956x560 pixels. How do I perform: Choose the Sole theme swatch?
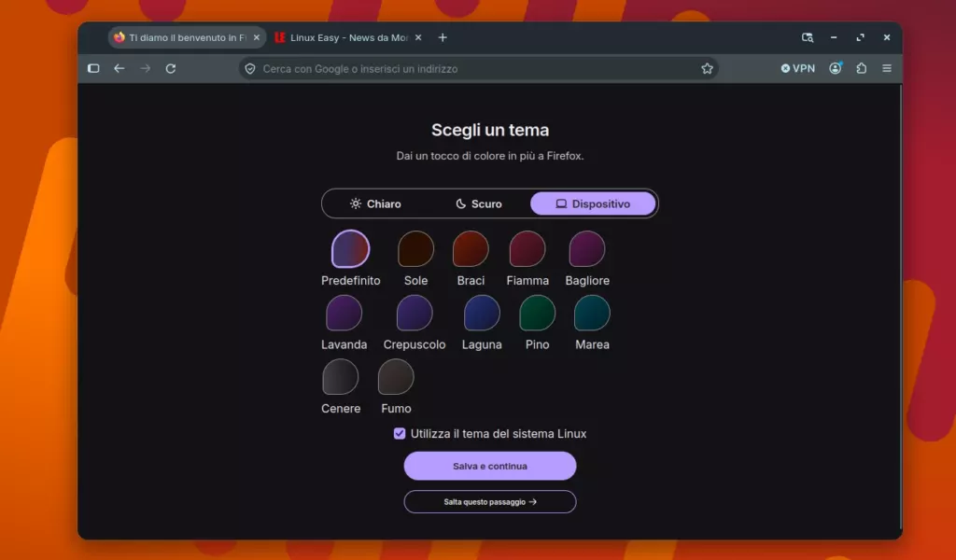(415, 248)
